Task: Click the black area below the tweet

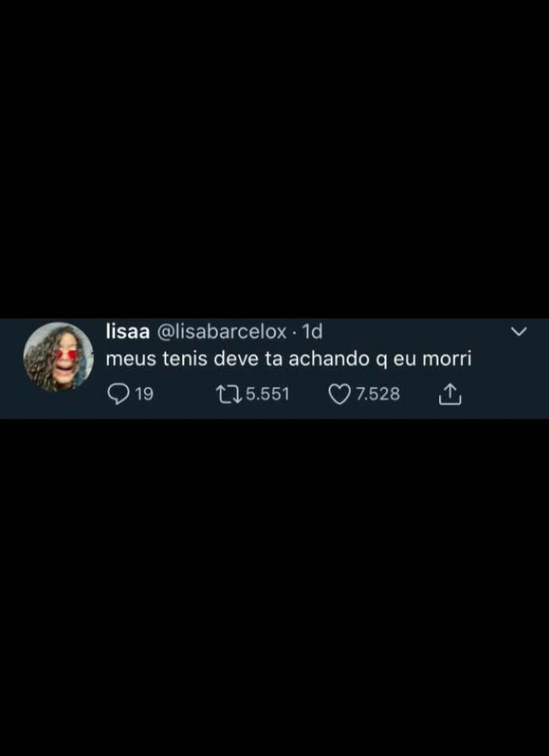Action: (x=275, y=587)
